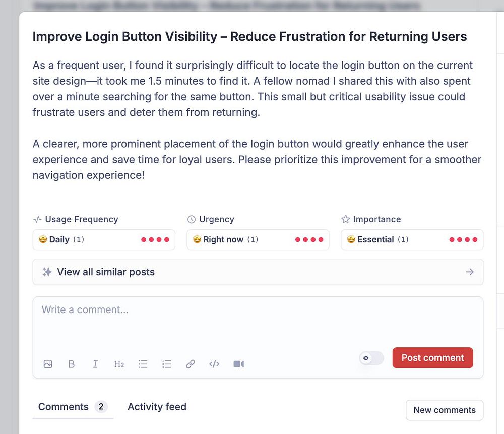Apply H2 heading style
The height and width of the screenshot is (434, 504).
[119, 364]
